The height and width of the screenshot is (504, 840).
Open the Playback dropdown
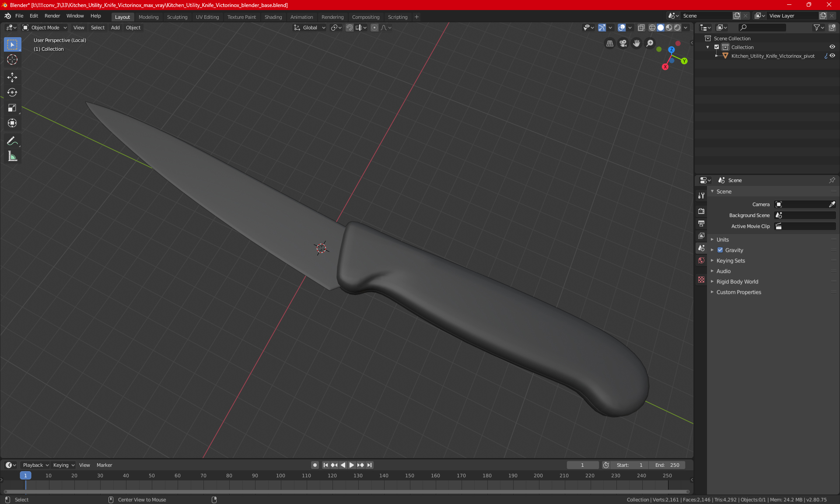point(35,465)
